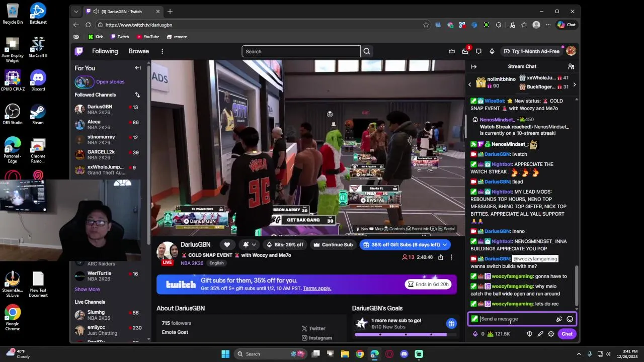Screen dimensions: 644x362
Task: Select the DariusGBN browser tab
Action: tap(122, 12)
